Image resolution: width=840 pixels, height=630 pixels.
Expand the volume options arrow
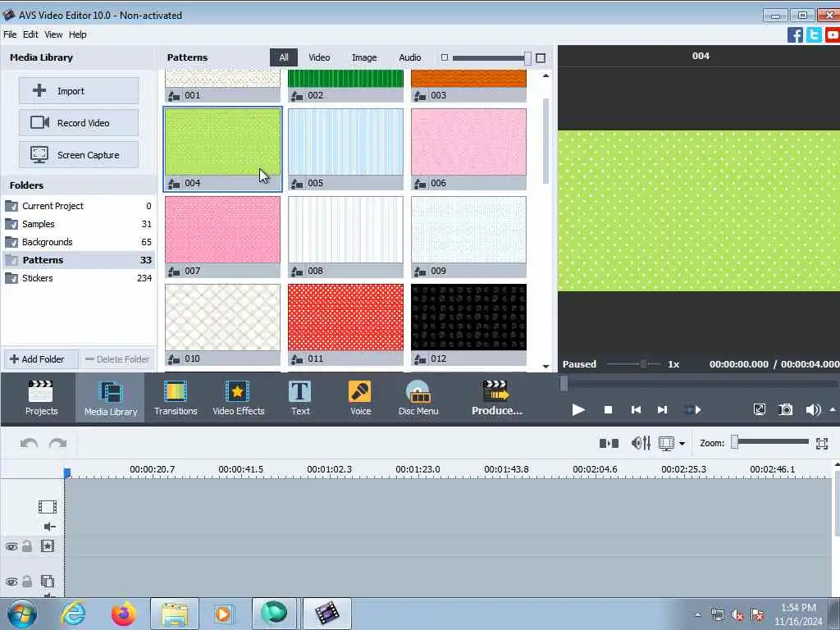[x=833, y=410]
